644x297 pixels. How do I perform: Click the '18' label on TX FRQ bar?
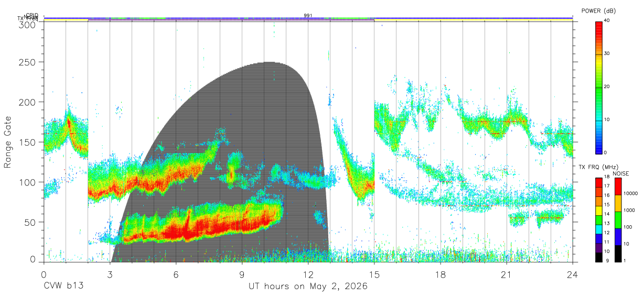pyautogui.click(x=607, y=177)
